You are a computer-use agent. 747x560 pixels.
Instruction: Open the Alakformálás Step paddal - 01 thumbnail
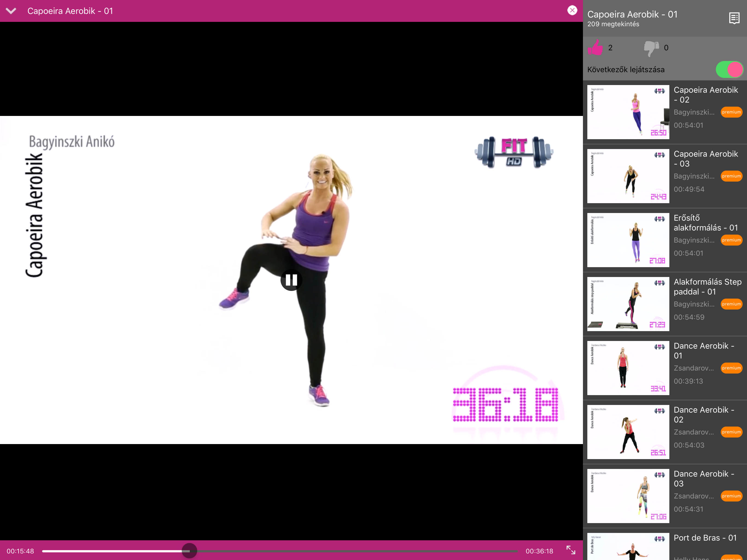click(628, 304)
